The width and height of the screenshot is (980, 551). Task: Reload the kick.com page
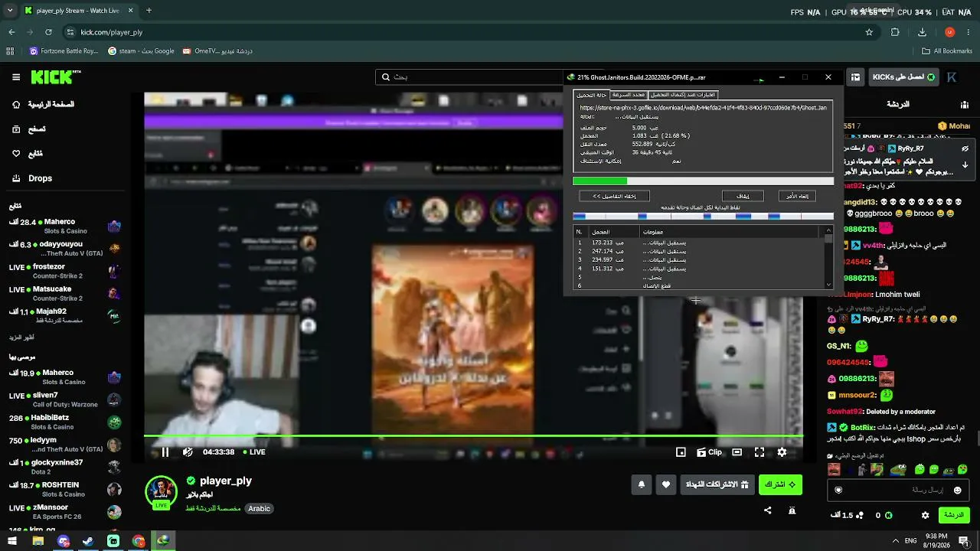click(48, 32)
